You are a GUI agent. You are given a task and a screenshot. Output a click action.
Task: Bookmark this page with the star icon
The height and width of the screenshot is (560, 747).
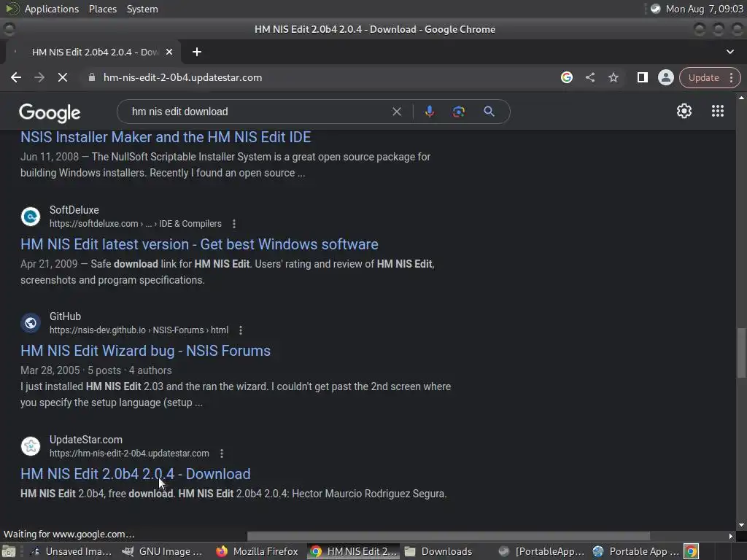point(613,77)
